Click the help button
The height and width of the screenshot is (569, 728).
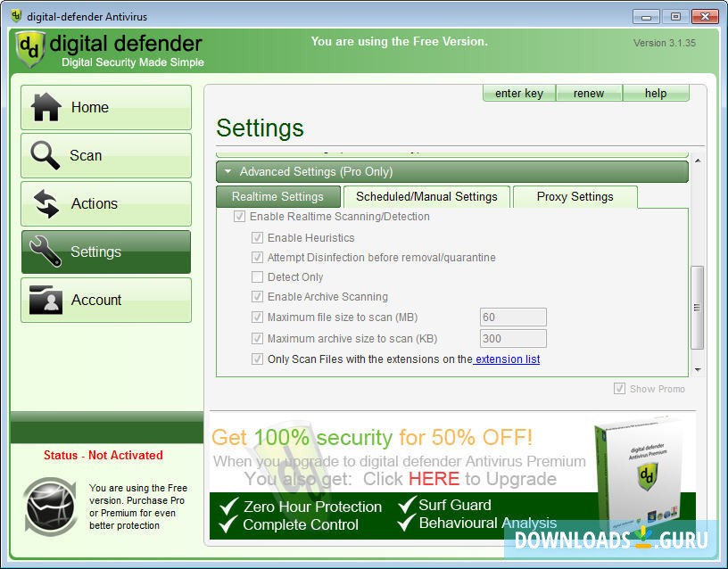(x=656, y=94)
